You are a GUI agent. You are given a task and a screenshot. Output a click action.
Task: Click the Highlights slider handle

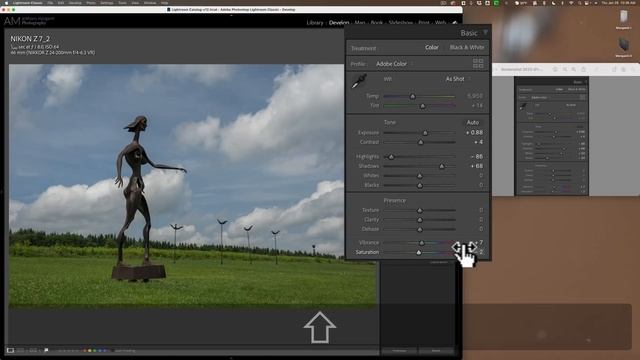tap(391, 157)
